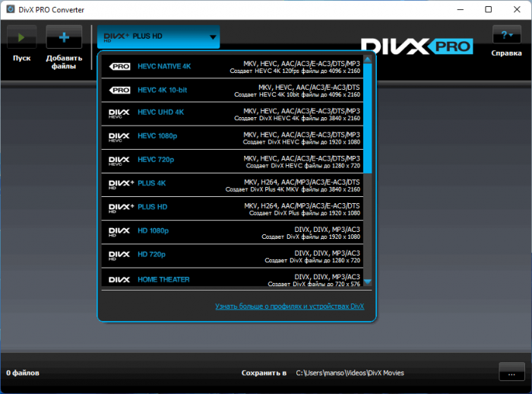The height and width of the screenshot is (394, 532).
Task: Open link Узнать больше о профилях и устройствах DivX
Action: (290, 307)
